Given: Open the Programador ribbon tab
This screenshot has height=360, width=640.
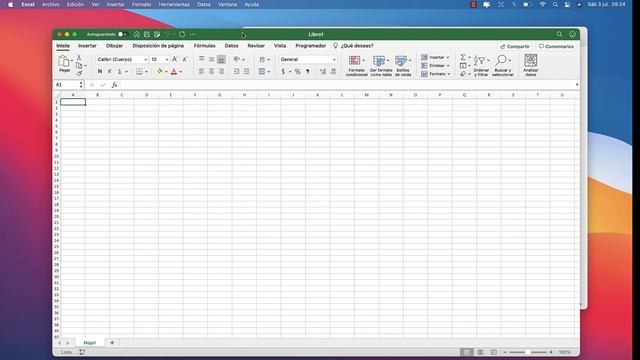Looking at the screenshot, I should 311,46.
